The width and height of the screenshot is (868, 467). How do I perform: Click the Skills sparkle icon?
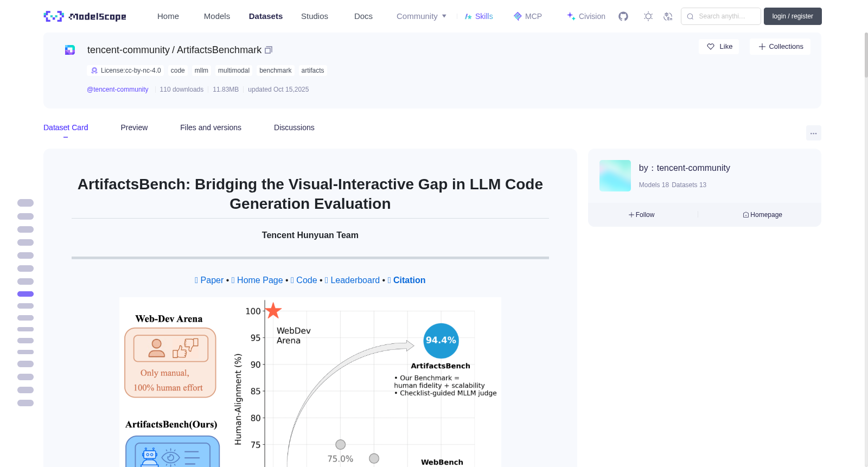point(469,16)
